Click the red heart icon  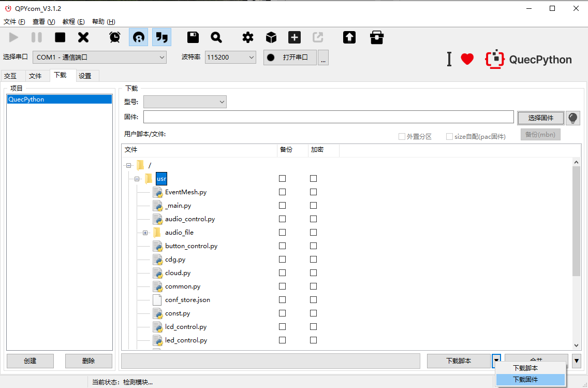tap(467, 59)
